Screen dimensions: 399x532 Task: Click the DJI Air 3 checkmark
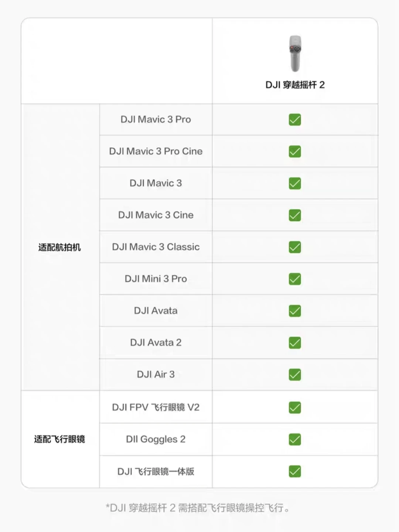[x=295, y=374]
